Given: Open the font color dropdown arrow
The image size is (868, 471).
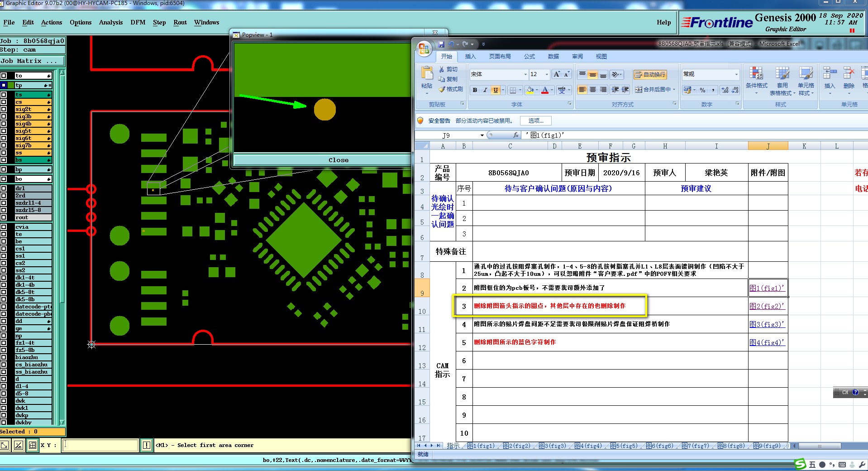Looking at the screenshot, I should (552, 90).
